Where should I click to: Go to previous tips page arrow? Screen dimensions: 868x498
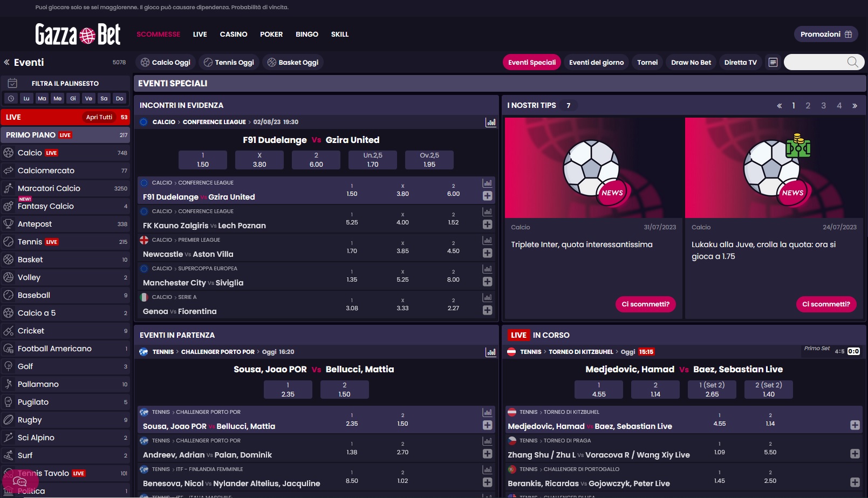pos(779,106)
